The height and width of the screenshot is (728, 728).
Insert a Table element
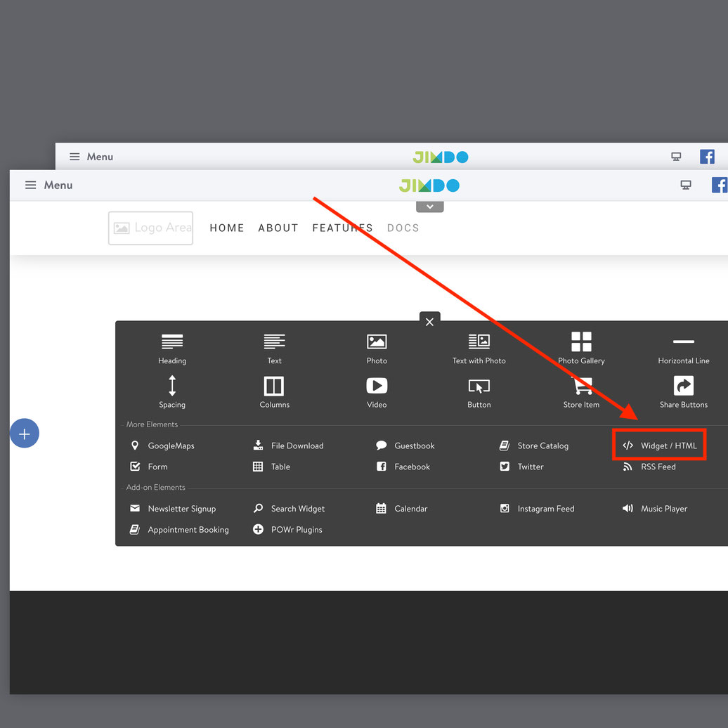(x=271, y=467)
